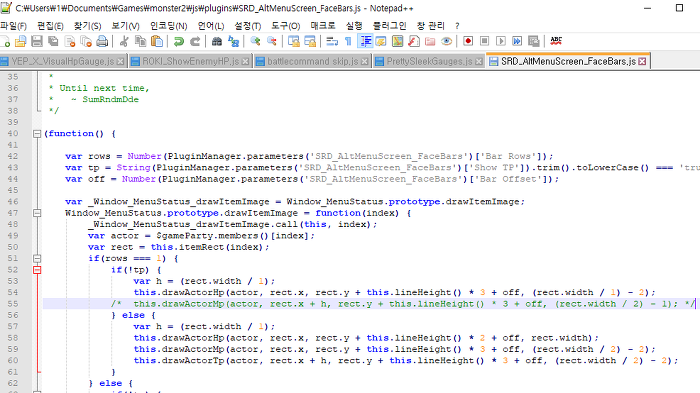Screen dimensions: 700x393
Task: Close the SRD_AltMenuScreen_FaceBars.js tab
Action: pos(642,62)
